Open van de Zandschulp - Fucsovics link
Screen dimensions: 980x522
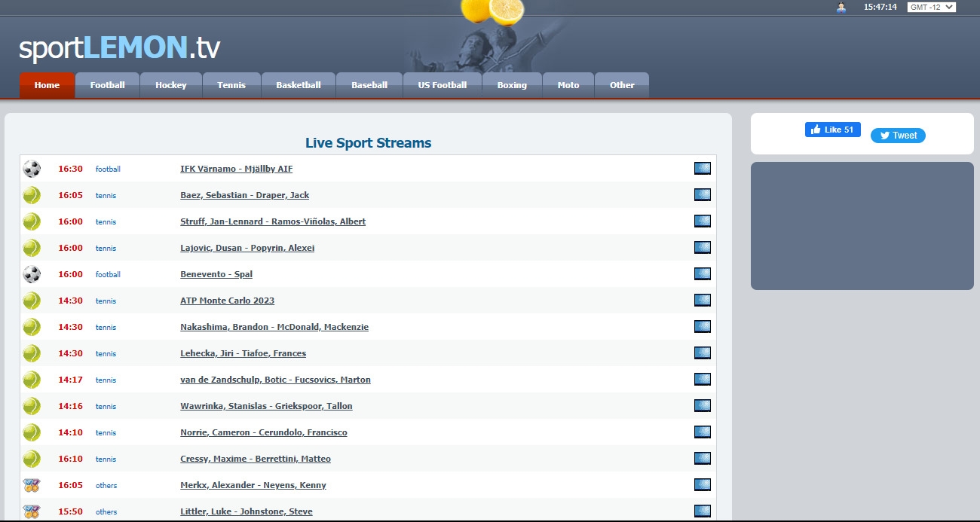tap(276, 380)
